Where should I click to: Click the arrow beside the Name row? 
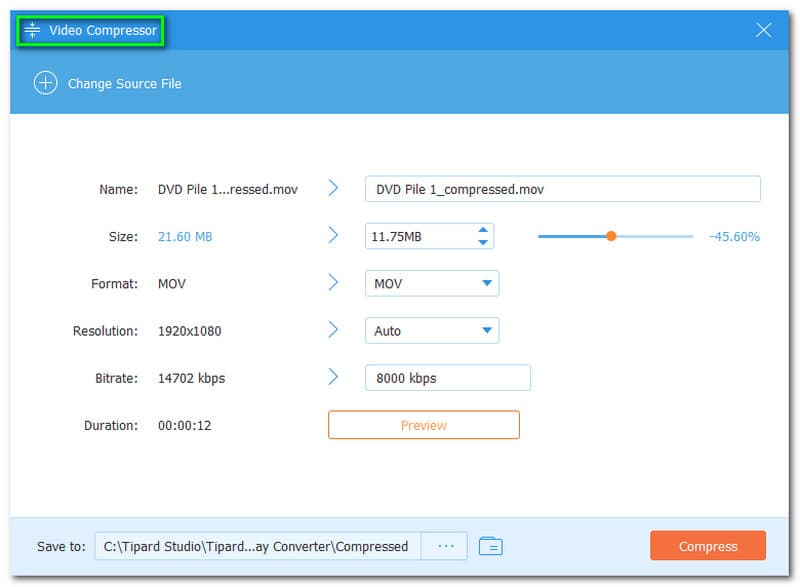coord(334,188)
